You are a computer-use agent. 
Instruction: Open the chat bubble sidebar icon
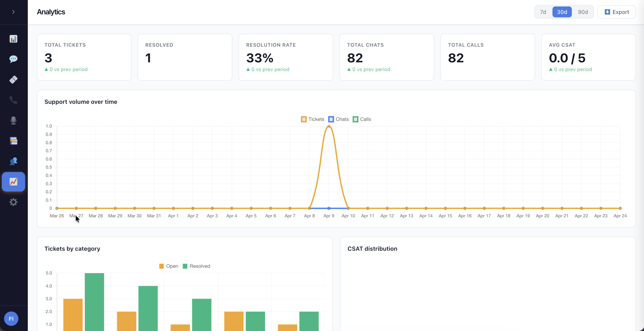pos(13,59)
